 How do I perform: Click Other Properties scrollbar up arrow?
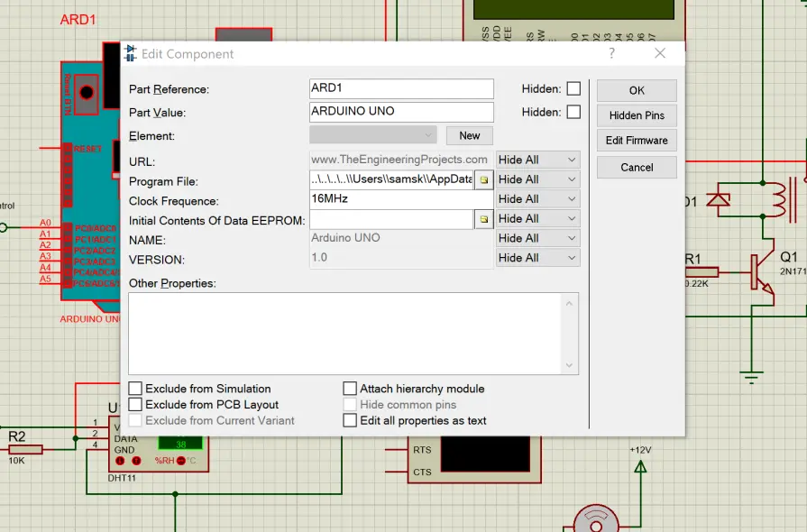pyautogui.click(x=569, y=304)
